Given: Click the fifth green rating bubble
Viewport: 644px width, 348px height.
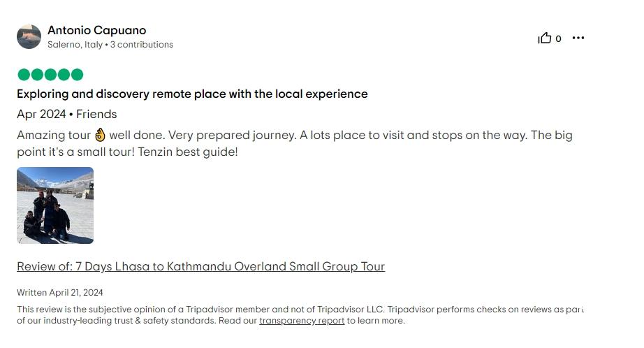Looking at the screenshot, I should pyautogui.click(x=77, y=75).
